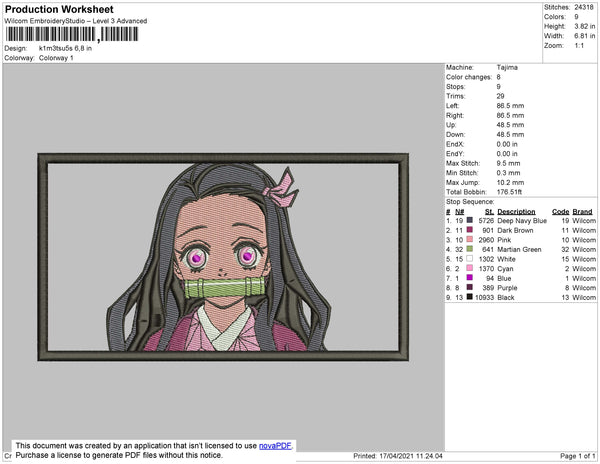
Task: Click 'Wilcom EmbroideryStudio – Level 3 Advanced' text
Action: (76, 21)
